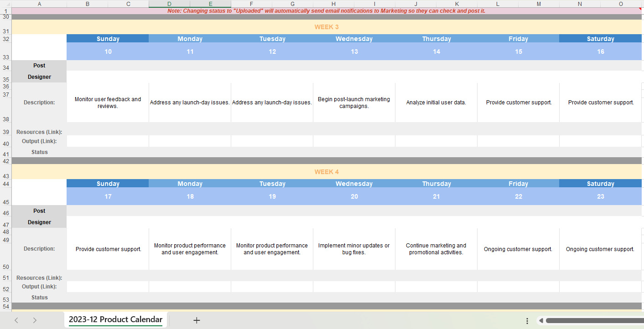The image size is (644, 329).
Task: Select row 38 header
Action: pyautogui.click(x=5, y=110)
